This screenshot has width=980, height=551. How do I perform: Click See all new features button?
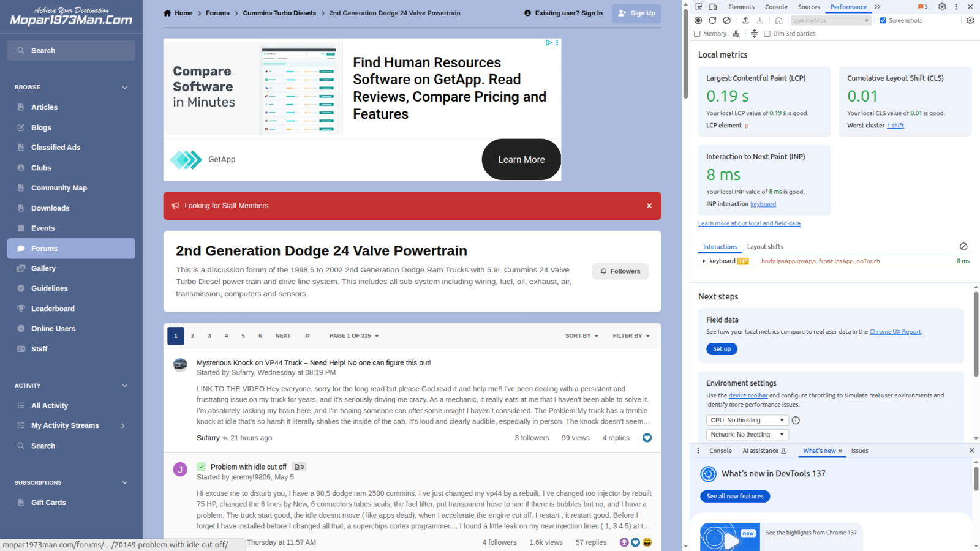[735, 497]
